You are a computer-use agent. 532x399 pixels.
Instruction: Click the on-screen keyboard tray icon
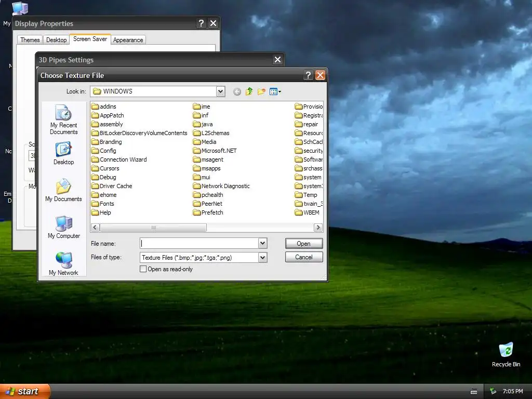tap(474, 392)
